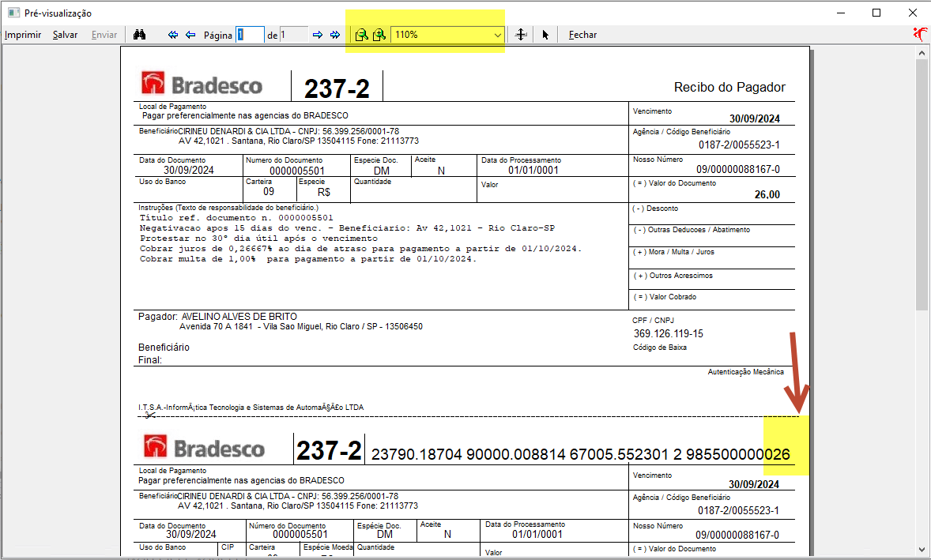Click the vertical scrollbar thumb
Viewport: 931px width, 560px height.
tap(922, 185)
